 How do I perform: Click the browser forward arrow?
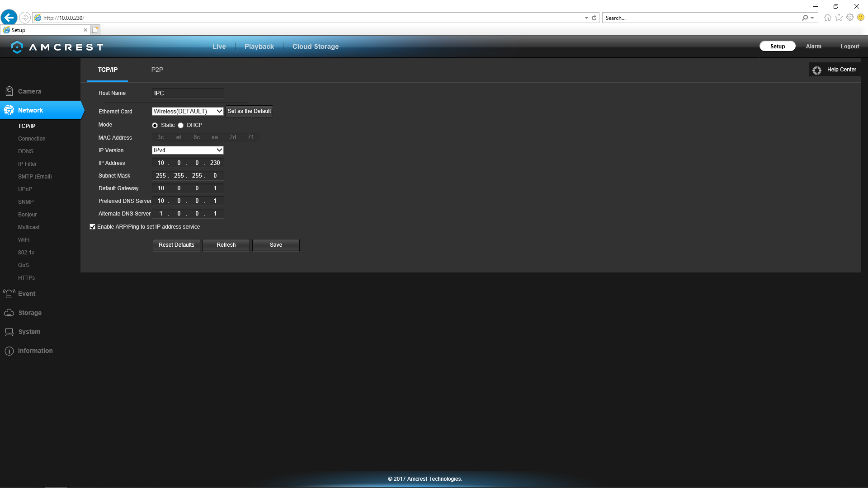pyautogui.click(x=25, y=18)
